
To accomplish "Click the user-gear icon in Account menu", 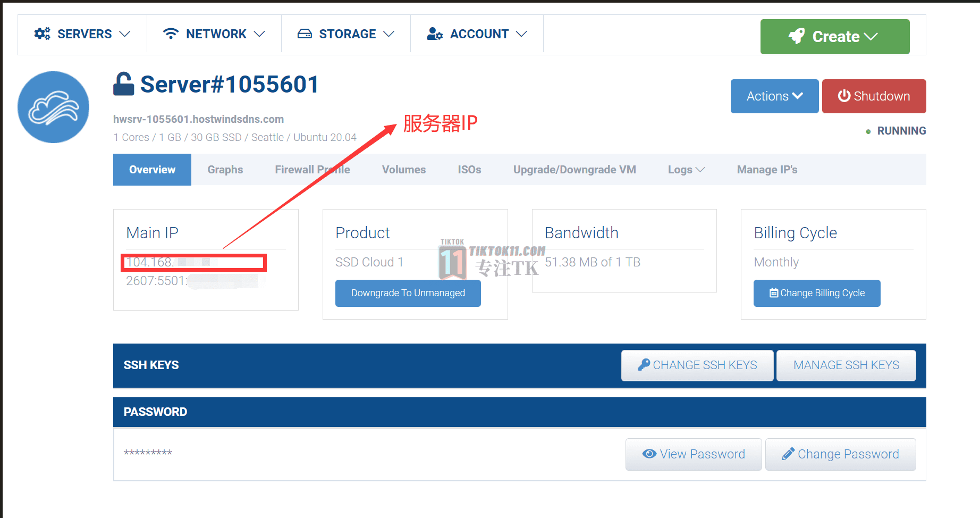I will (435, 34).
